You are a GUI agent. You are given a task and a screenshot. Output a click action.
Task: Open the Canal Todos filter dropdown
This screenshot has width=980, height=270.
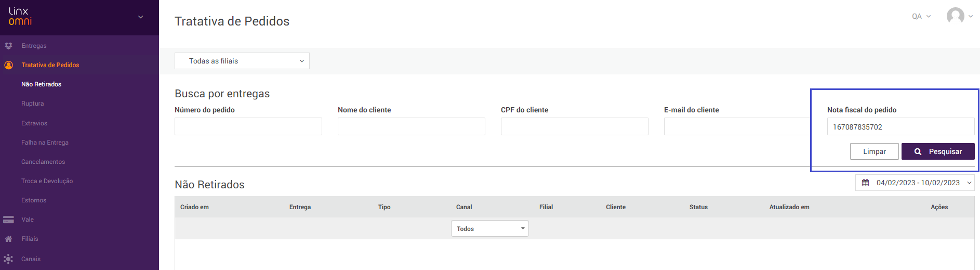click(x=489, y=229)
